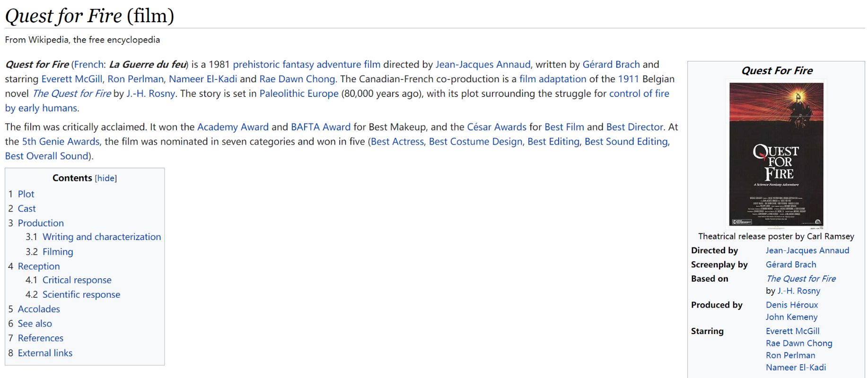Viewport: 868px width, 378px height.
Task: Open Everett McGill link in the intro paragraph
Action: coord(72,79)
